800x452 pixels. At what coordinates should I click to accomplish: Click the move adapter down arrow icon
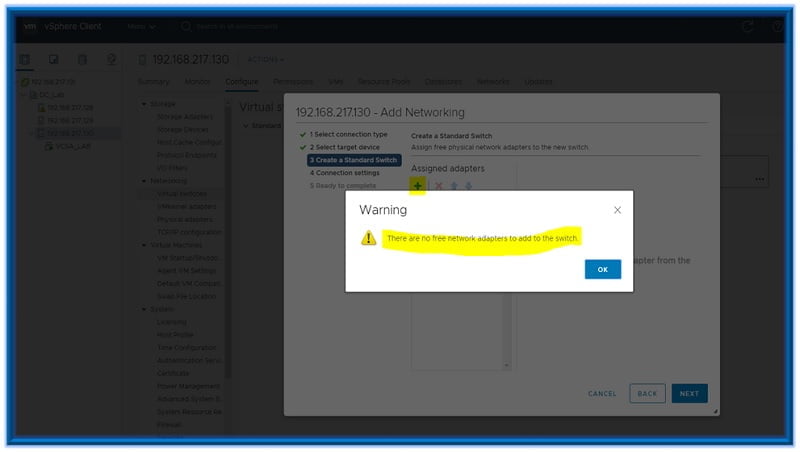[469, 186]
